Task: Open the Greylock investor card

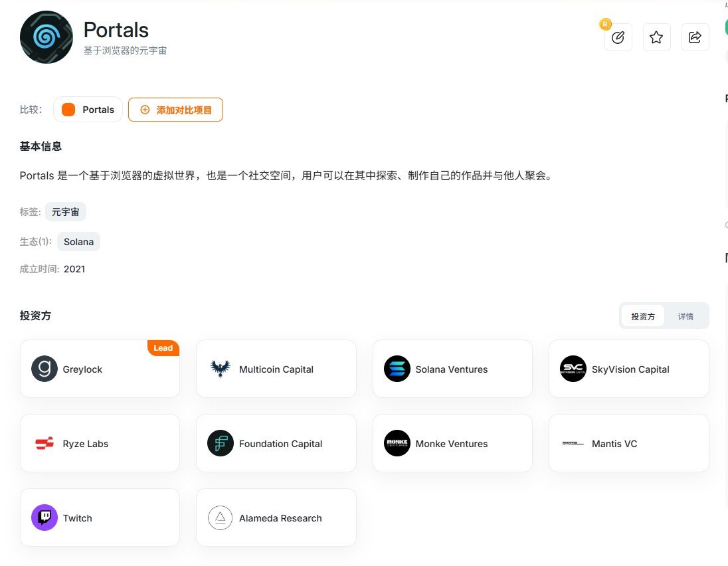Action: point(100,369)
